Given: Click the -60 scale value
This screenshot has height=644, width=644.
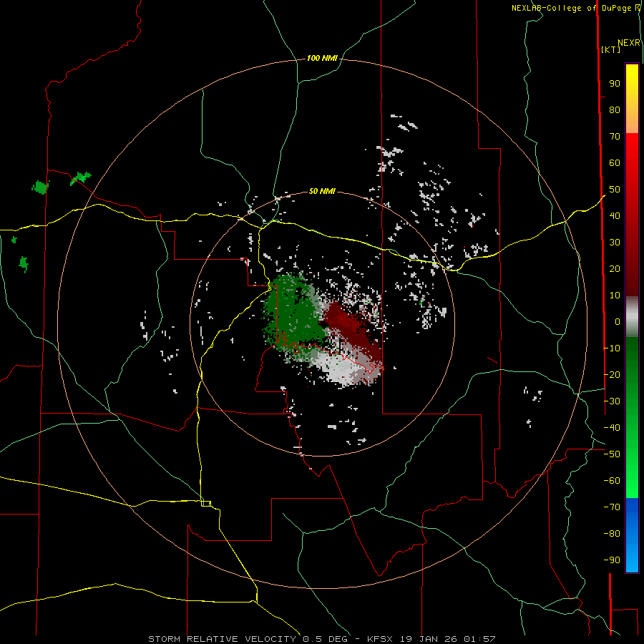Looking at the screenshot, I should (x=612, y=481).
